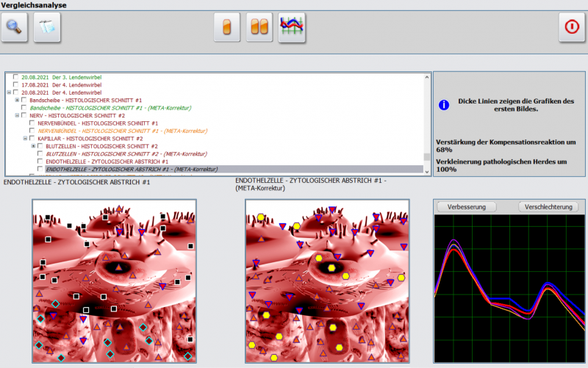Click the Verschlechterung button
588x368 pixels.
(x=548, y=207)
